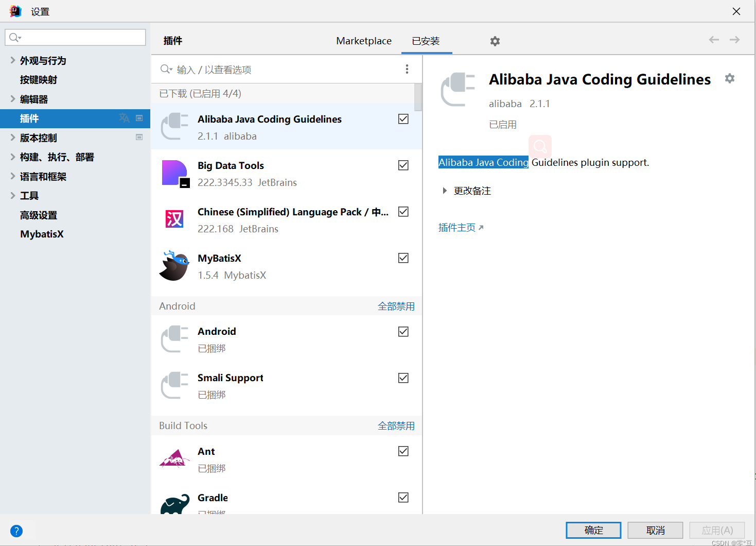The width and height of the screenshot is (756, 546).
Task: Close the settings dialog
Action: (736, 11)
